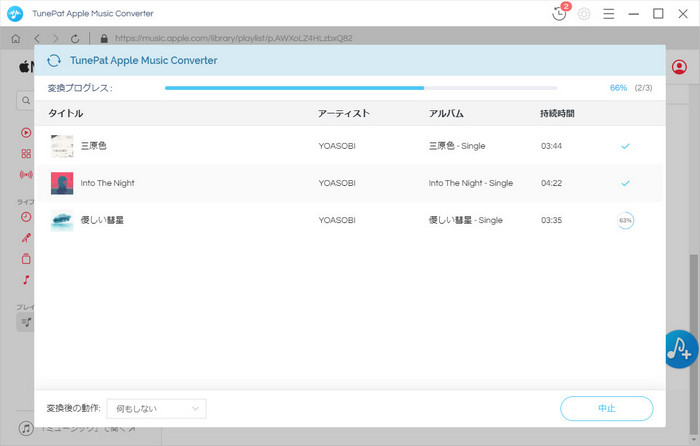Image resolution: width=700 pixels, height=446 pixels.
Task: Select the Into The Night song title
Action: 107,183
